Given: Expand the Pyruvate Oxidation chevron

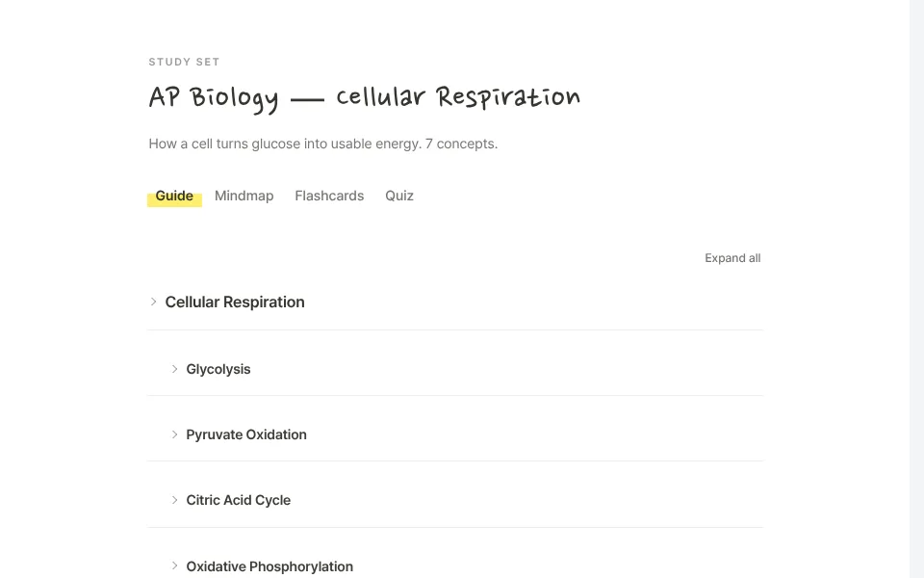Looking at the screenshot, I should (174, 434).
